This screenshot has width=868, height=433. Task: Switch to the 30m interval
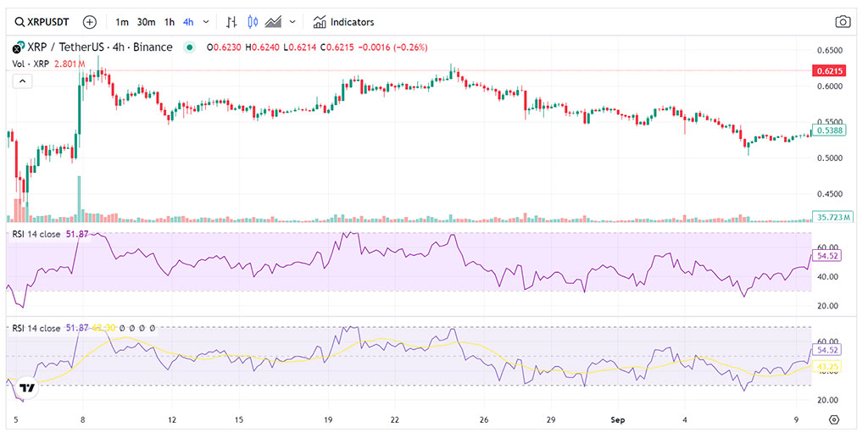click(x=146, y=22)
